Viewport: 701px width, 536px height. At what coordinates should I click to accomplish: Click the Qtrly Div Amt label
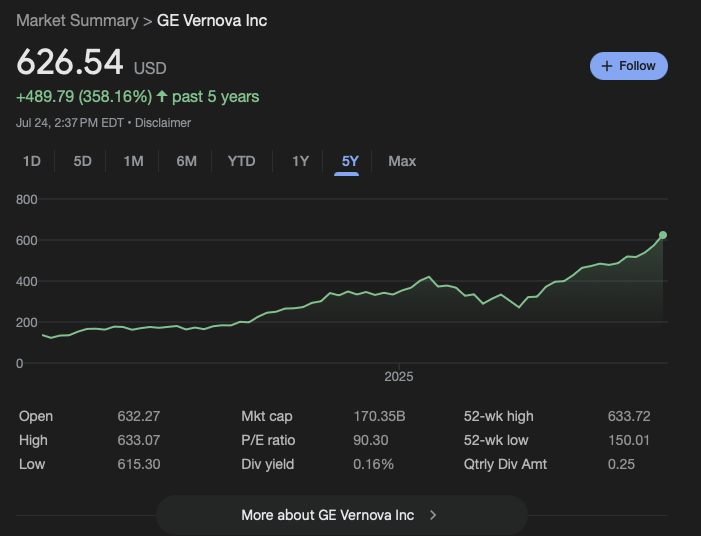[x=505, y=464]
